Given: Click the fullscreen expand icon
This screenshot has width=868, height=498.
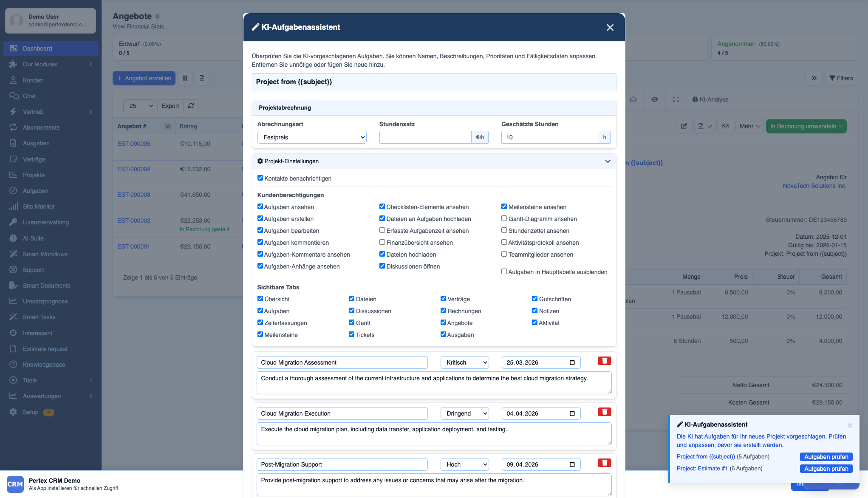Looking at the screenshot, I should tap(676, 99).
